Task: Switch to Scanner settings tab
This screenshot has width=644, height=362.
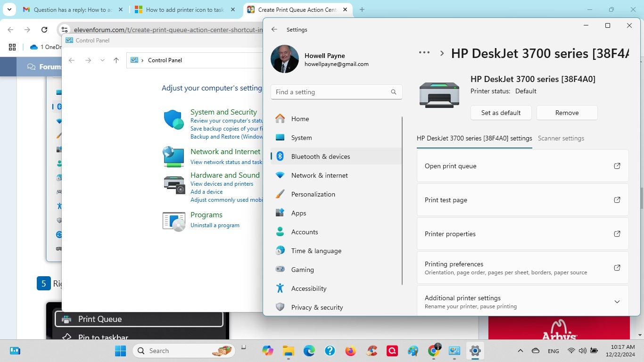Action: pyautogui.click(x=561, y=138)
